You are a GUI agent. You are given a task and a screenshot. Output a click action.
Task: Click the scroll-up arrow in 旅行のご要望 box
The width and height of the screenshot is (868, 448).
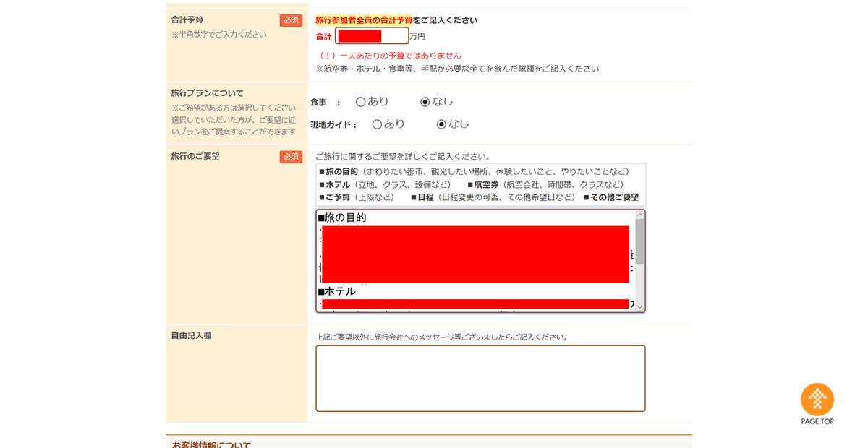pyautogui.click(x=639, y=215)
